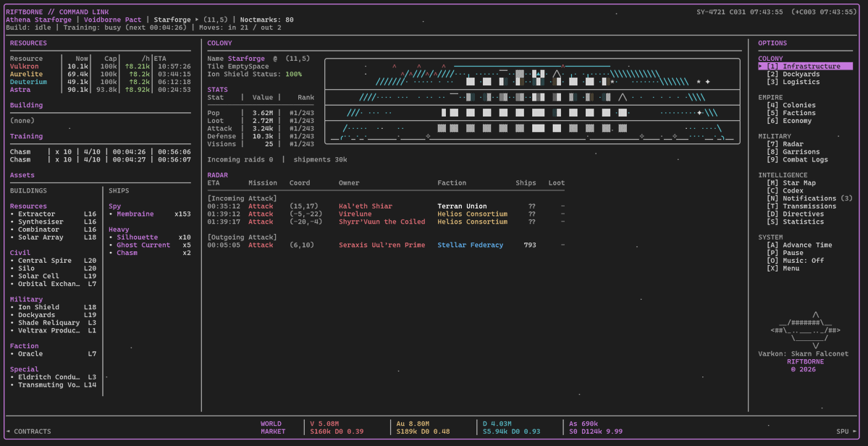
Task: Click the Varkon ship ASCII emblem
Action: (x=806, y=330)
